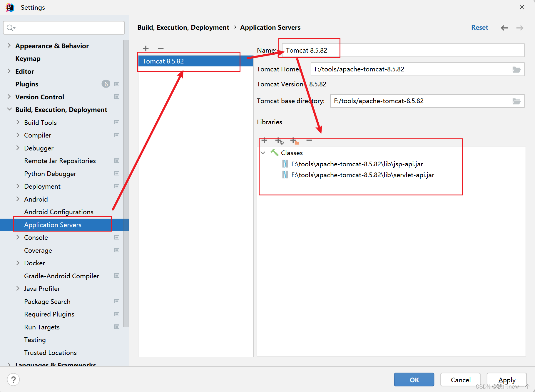The height and width of the screenshot is (392, 535).
Task: Select the jsp-api.jar library entry
Action: pyautogui.click(x=357, y=164)
